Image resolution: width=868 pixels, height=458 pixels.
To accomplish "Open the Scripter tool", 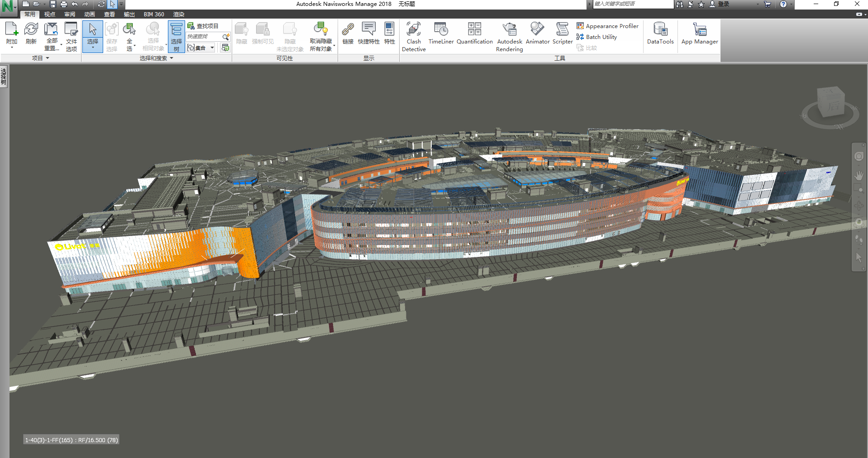I will [x=563, y=33].
